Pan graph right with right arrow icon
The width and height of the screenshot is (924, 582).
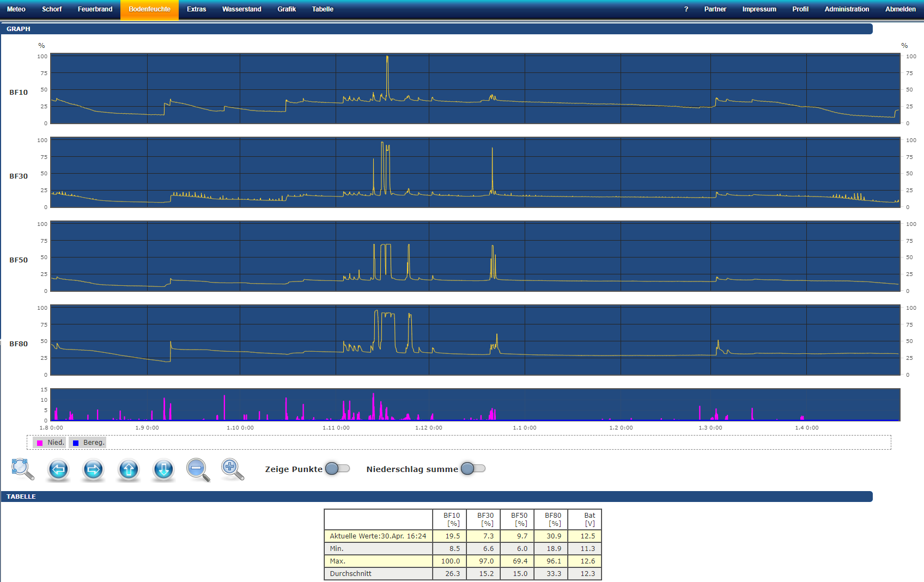click(x=93, y=469)
